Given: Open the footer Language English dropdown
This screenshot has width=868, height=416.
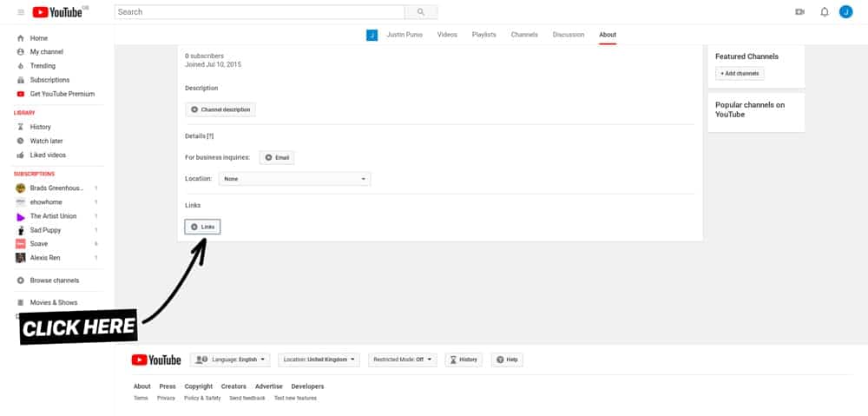Looking at the screenshot, I should pyautogui.click(x=230, y=360).
